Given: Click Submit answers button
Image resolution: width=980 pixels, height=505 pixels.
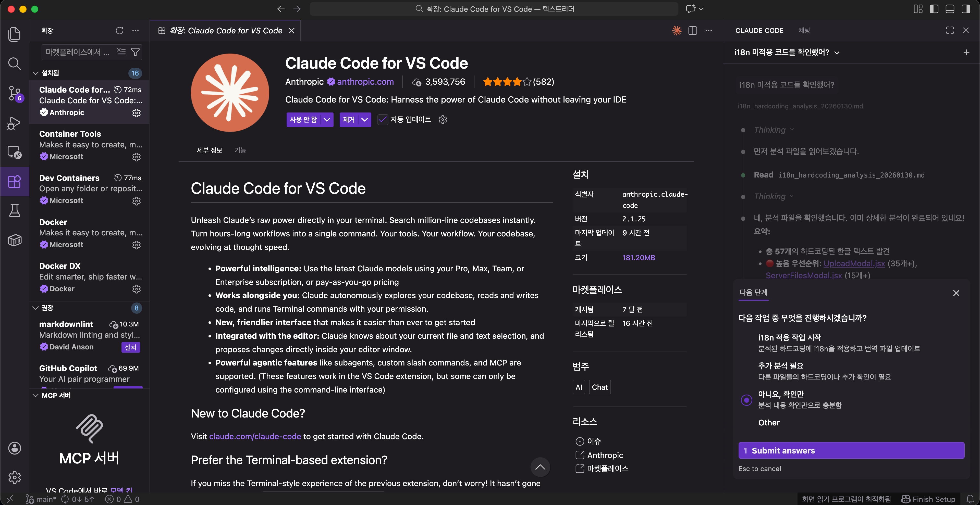Looking at the screenshot, I should point(851,451).
